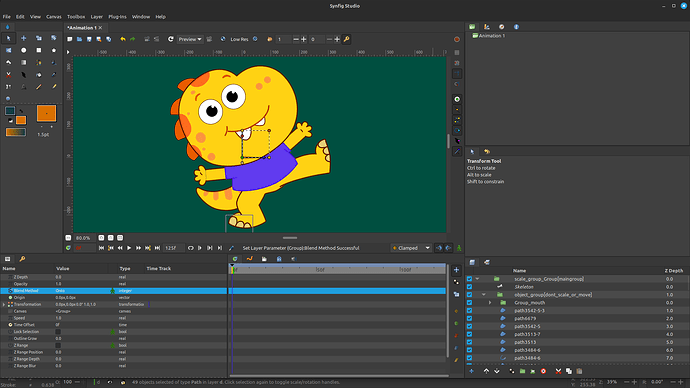The image size is (690, 388).
Task: Toggle scale_group_Group[maingroup] layer checkbox
Action: tap(470, 279)
